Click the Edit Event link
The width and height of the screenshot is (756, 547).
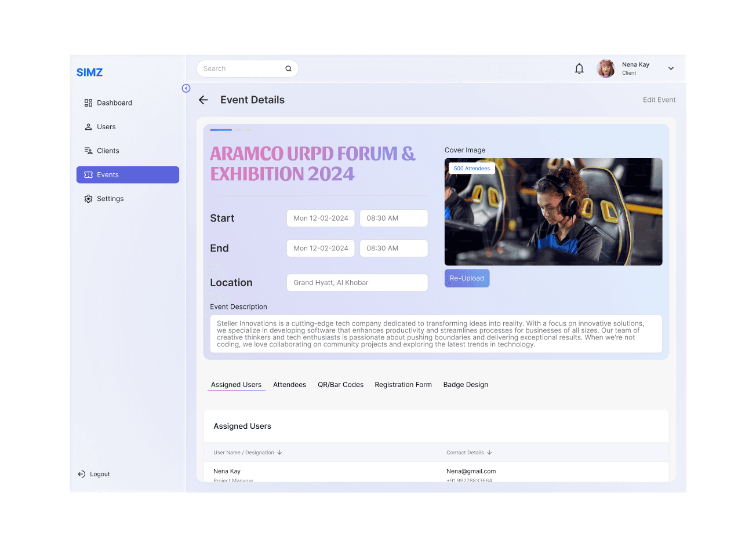click(659, 100)
